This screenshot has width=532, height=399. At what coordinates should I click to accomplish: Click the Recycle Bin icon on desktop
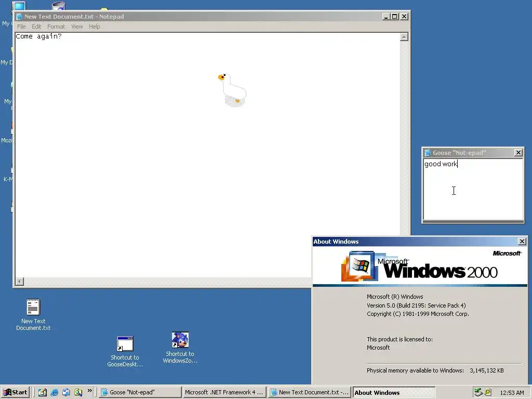(58, 6)
